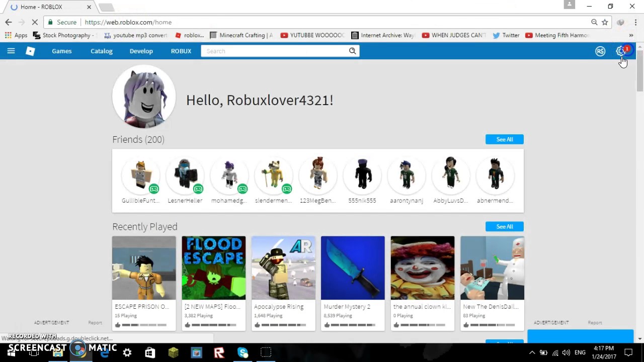Click Report link beside left advertisement
The image size is (644, 362).
tap(95, 323)
